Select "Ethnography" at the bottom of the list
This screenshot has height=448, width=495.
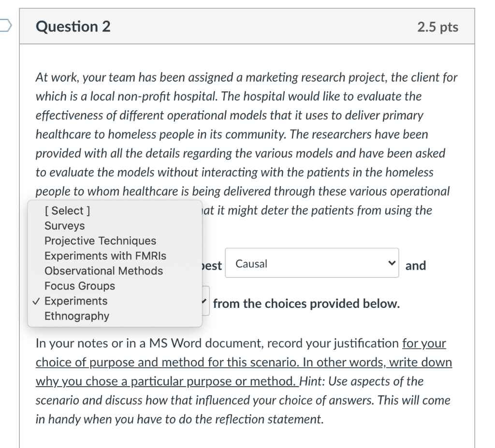pos(76,316)
